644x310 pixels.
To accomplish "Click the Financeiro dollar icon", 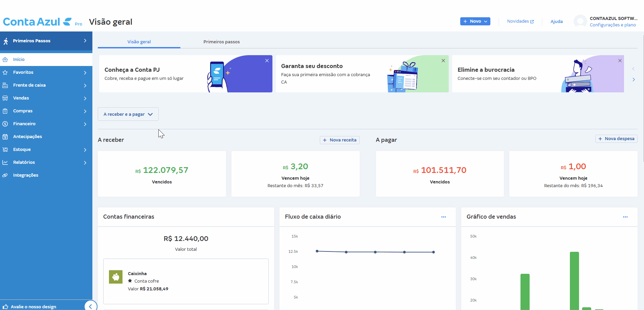I will coord(5,124).
